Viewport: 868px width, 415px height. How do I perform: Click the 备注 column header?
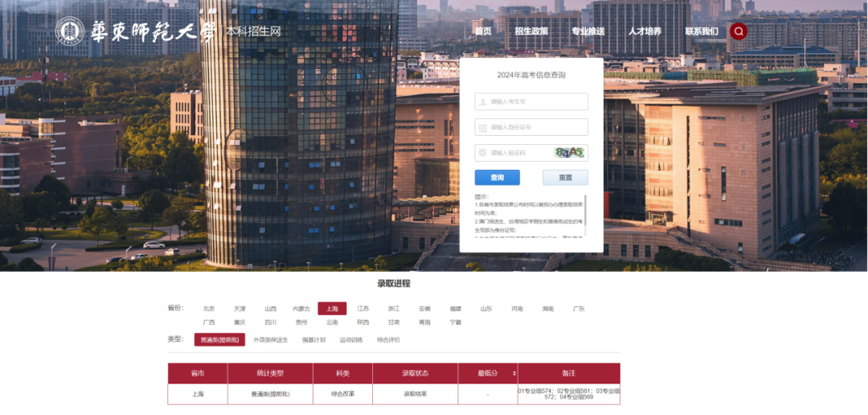pos(568,373)
